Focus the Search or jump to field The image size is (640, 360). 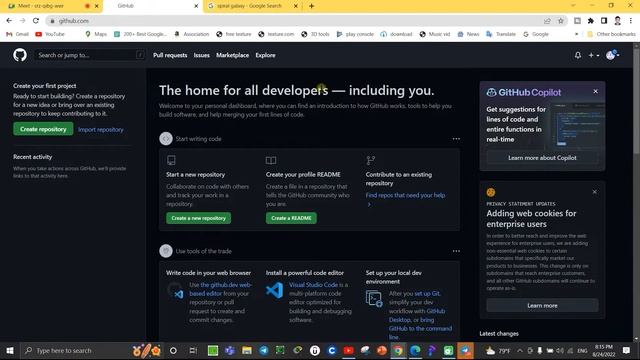tap(90, 55)
